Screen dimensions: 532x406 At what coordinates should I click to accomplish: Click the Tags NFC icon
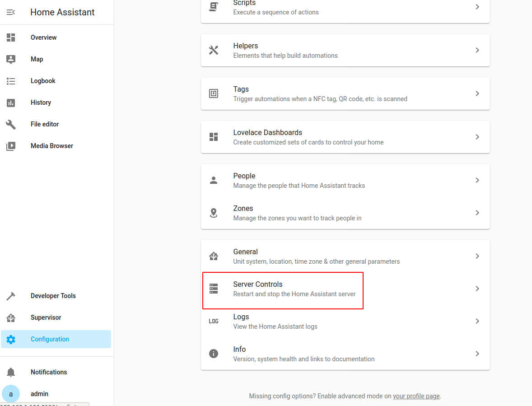pyautogui.click(x=214, y=93)
